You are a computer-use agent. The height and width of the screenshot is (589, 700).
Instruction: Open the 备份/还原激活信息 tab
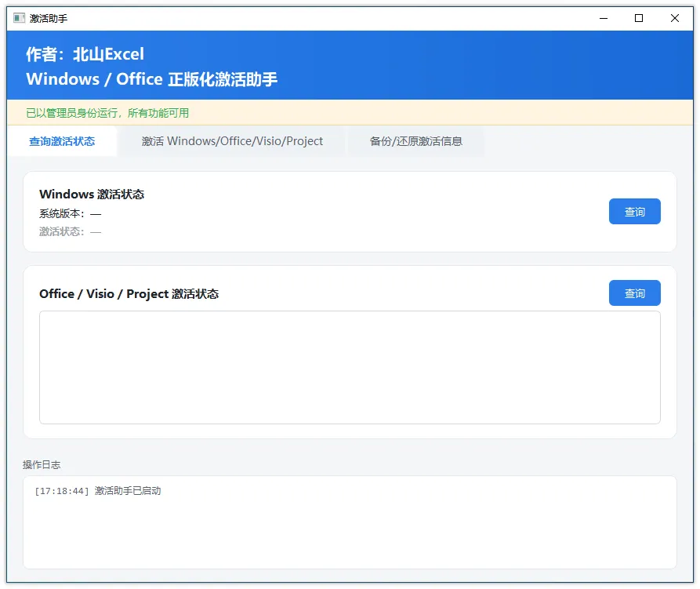(x=415, y=141)
